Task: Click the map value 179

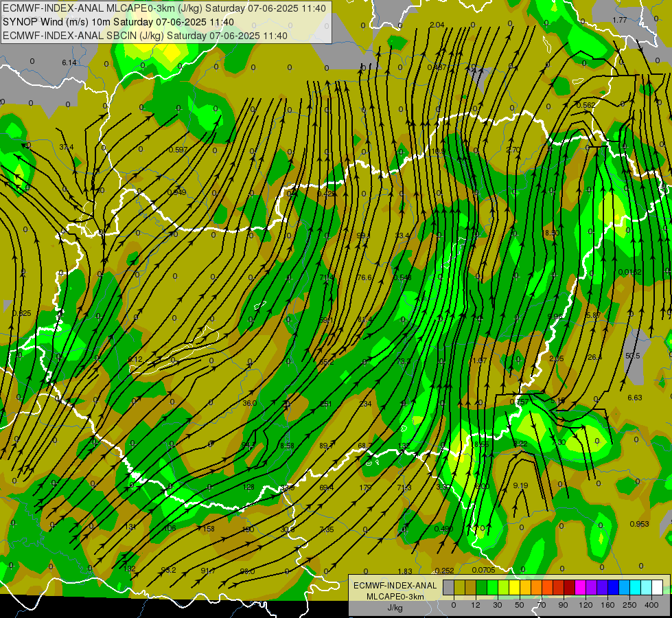Action: pos(365,488)
